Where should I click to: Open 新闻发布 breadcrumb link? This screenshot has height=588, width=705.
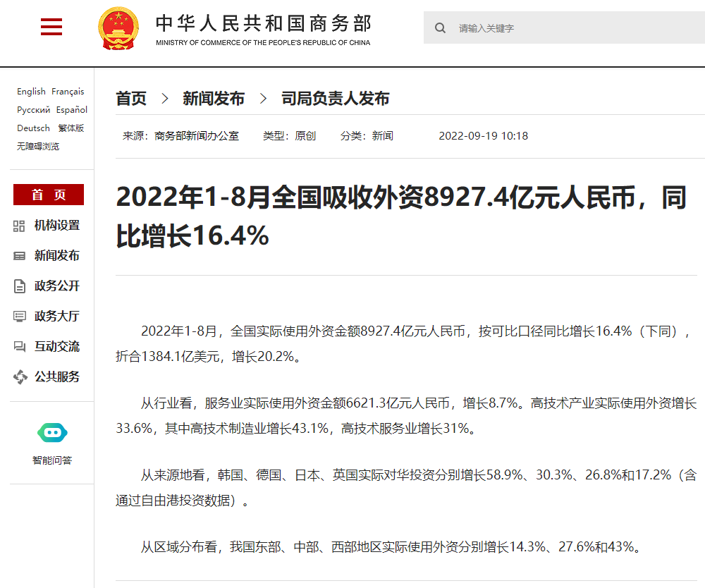214,99
